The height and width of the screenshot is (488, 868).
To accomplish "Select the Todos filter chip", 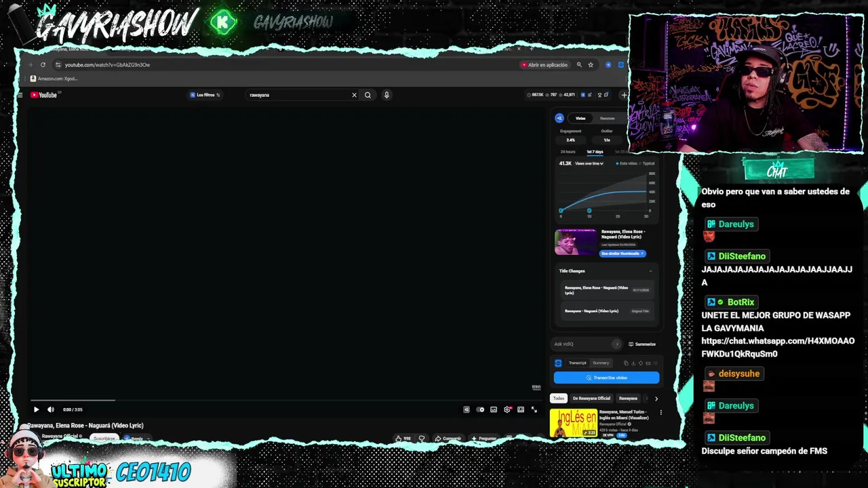I will click(x=558, y=399).
